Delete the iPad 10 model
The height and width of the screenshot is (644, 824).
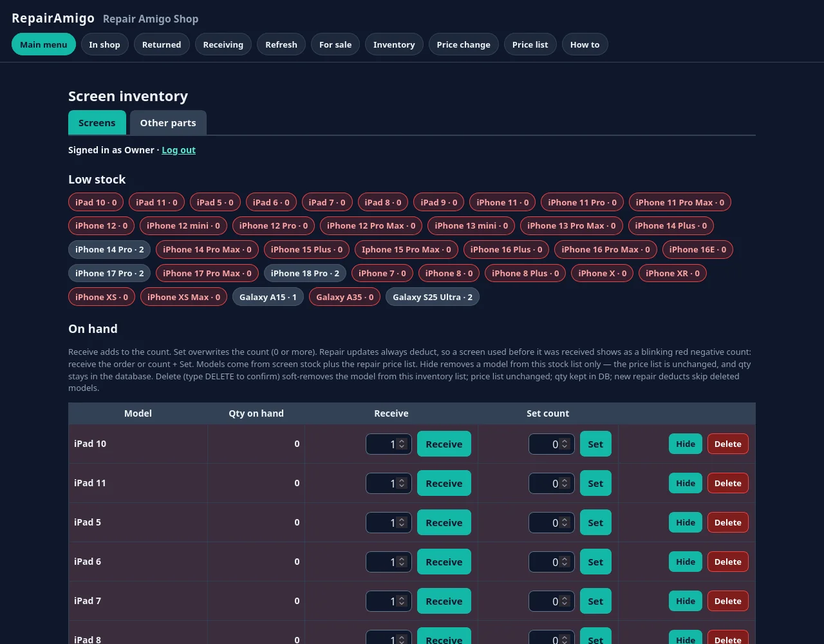728,444
